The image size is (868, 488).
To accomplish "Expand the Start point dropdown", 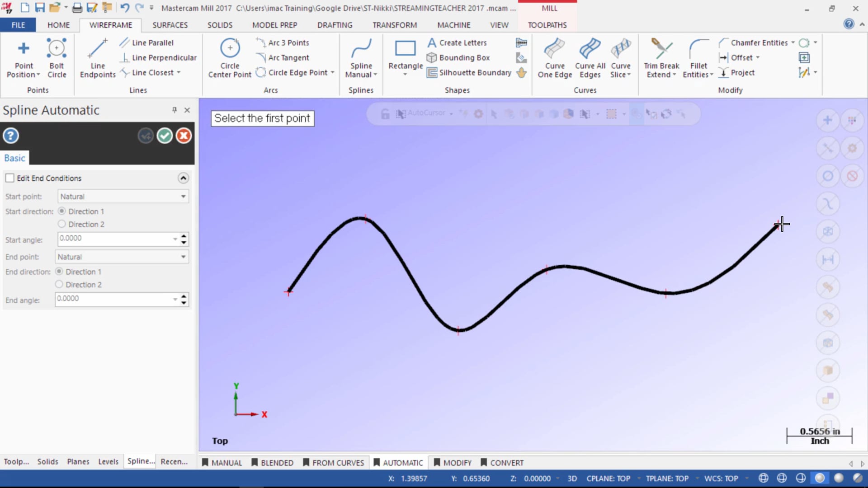I will pos(183,196).
